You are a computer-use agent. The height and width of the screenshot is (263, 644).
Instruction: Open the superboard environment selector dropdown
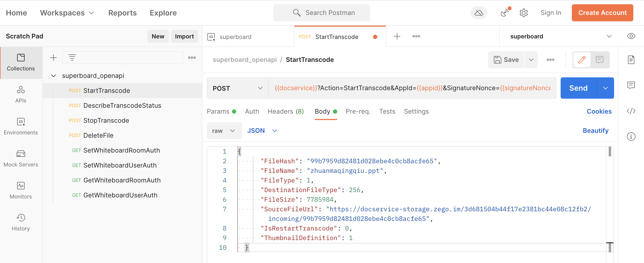coord(561,36)
